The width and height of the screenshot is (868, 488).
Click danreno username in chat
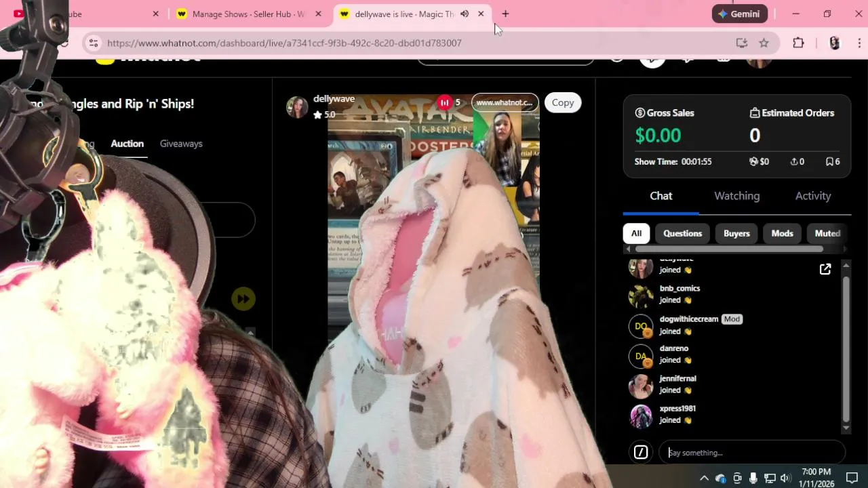pos(674,348)
